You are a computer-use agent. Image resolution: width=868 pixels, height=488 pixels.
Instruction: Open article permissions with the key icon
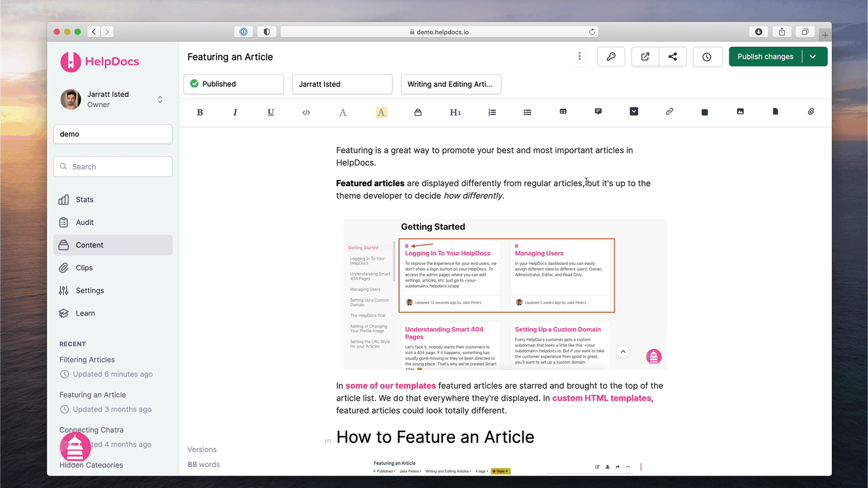click(x=611, y=57)
